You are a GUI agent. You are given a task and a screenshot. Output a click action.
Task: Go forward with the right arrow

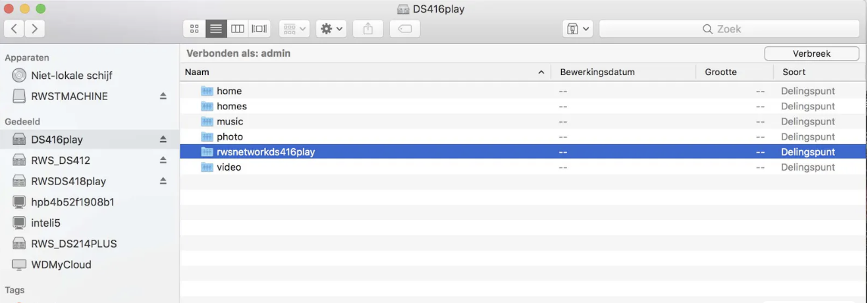point(34,29)
